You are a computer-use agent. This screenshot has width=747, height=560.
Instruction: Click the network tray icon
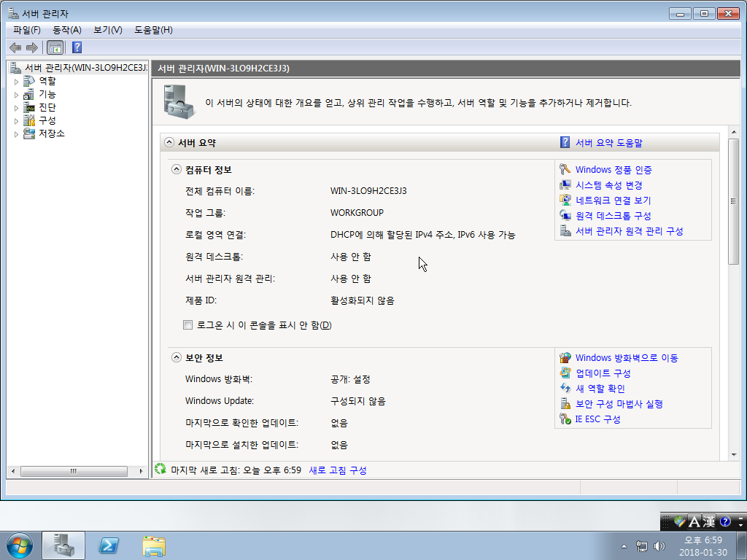(x=642, y=546)
